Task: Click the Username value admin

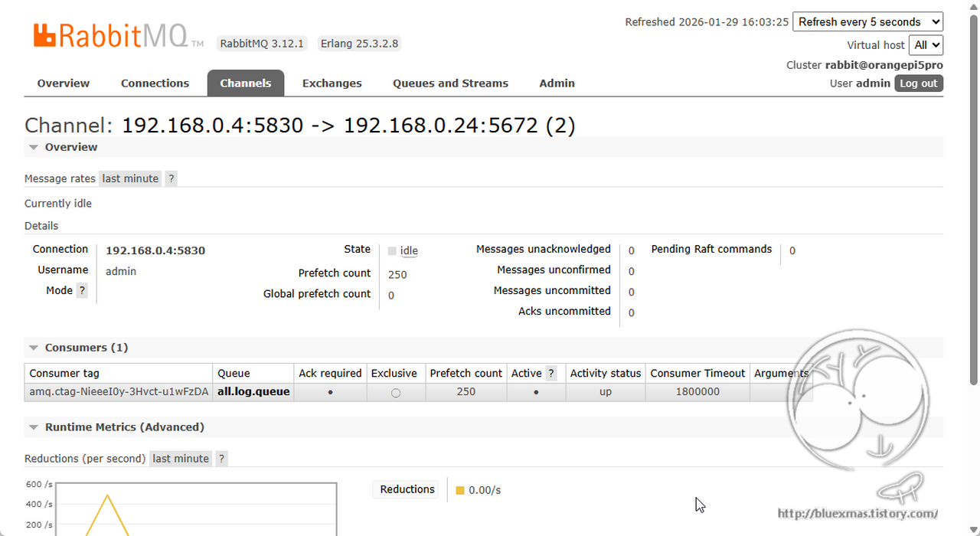Action: 121,271
